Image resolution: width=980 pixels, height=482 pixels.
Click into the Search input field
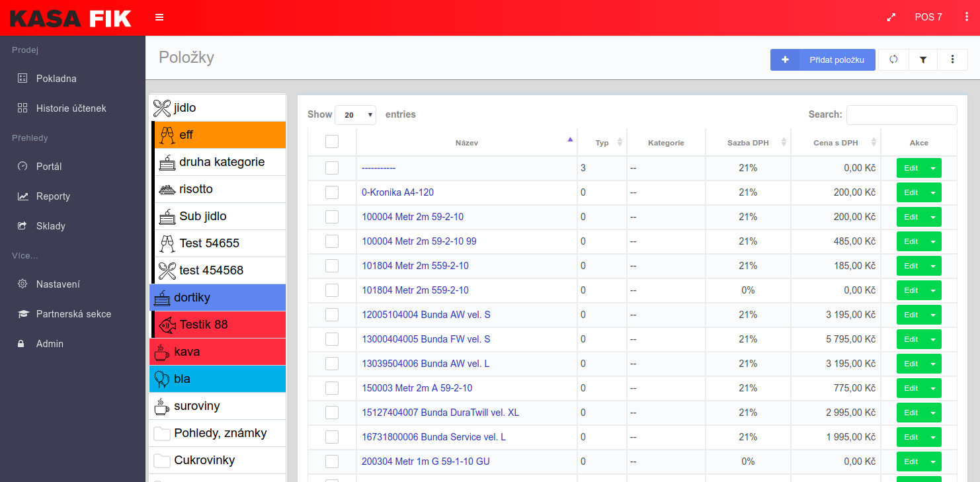[901, 115]
